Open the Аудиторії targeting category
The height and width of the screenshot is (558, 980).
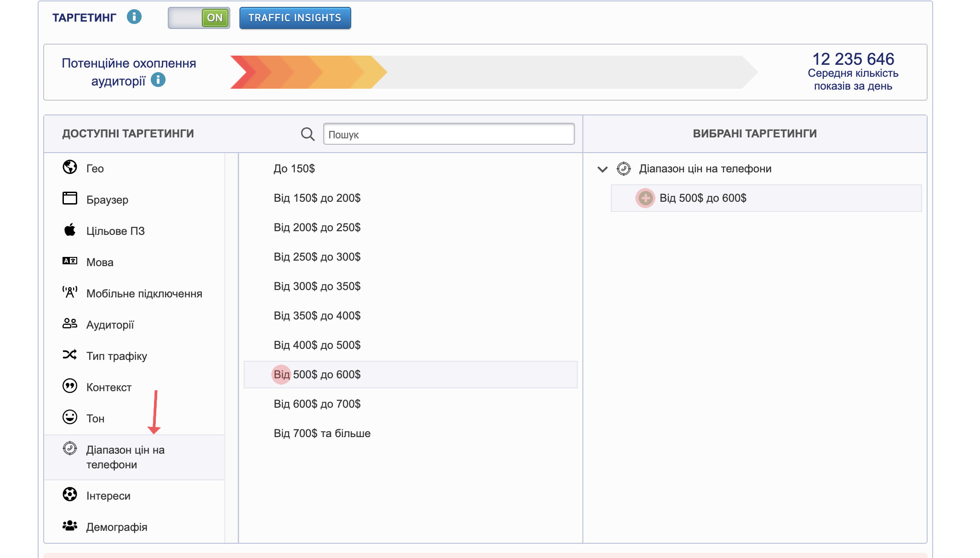coord(110,325)
